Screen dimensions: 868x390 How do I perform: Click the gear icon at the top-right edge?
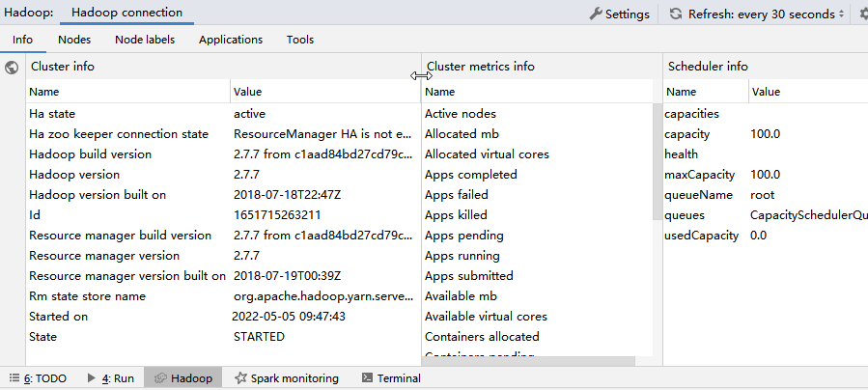coord(862,14)
